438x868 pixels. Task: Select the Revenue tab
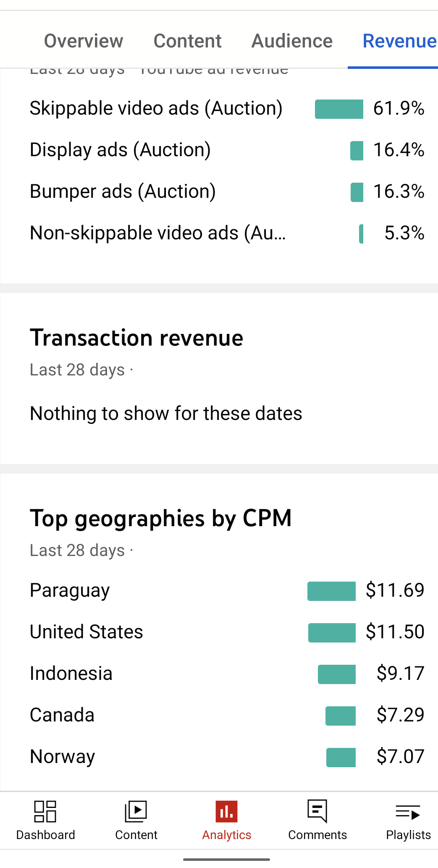tap(399, 41)
